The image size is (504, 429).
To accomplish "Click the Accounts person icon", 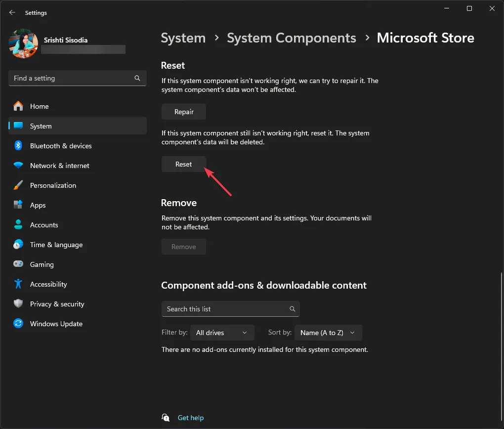I will tap(18, 224).
